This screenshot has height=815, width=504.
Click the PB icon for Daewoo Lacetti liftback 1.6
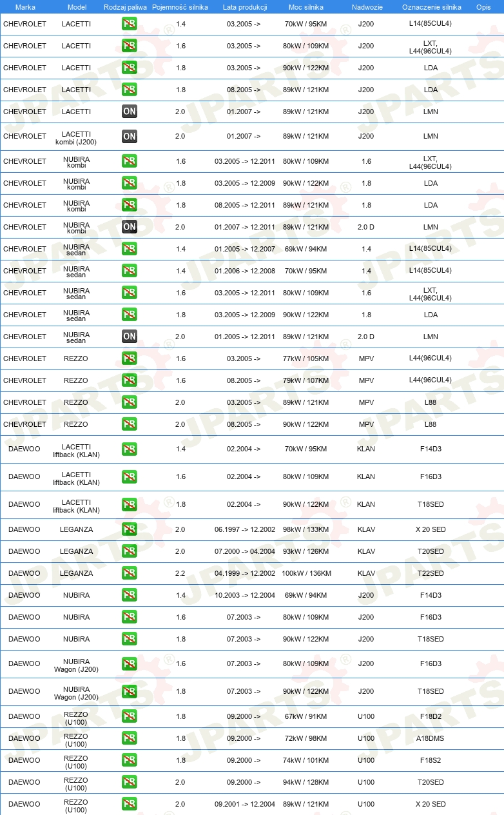[130, 477]
